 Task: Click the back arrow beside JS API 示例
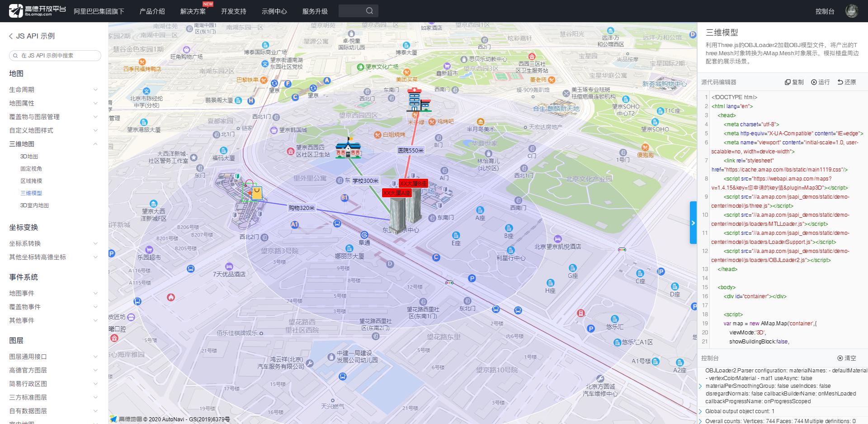pyautogui.click(x=10, y=36)
